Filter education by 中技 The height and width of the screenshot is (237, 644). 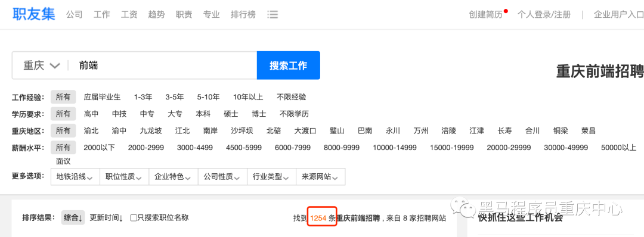click(x=119, y=114)
